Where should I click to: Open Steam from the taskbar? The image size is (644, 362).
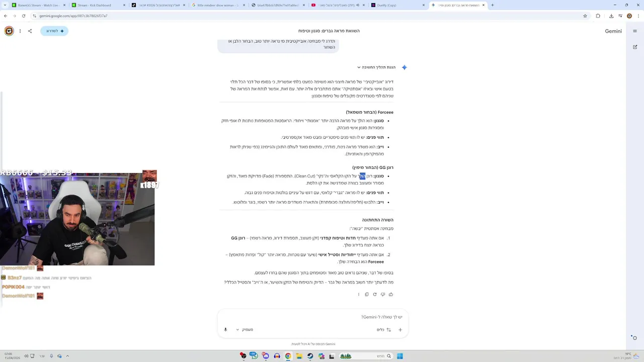coord(310,356)
